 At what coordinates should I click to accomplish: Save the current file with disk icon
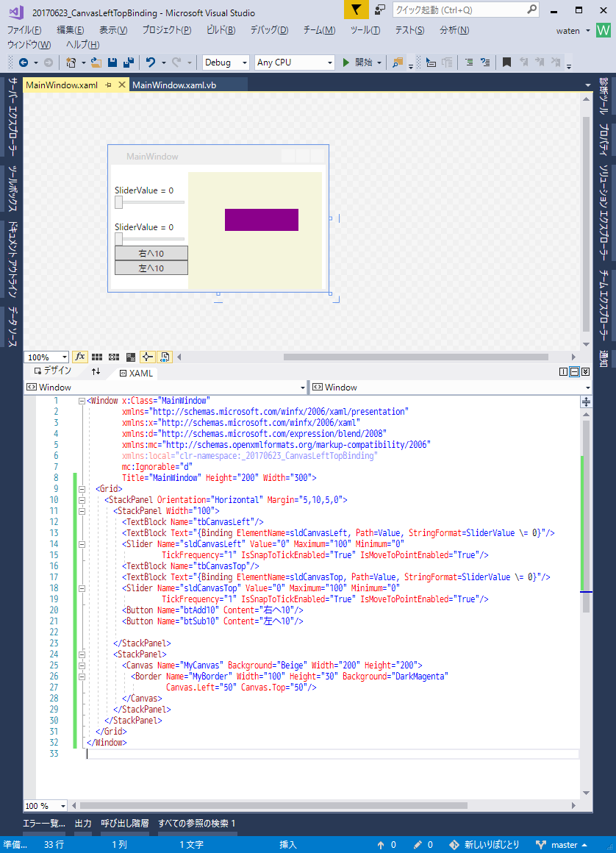[112, 63]
